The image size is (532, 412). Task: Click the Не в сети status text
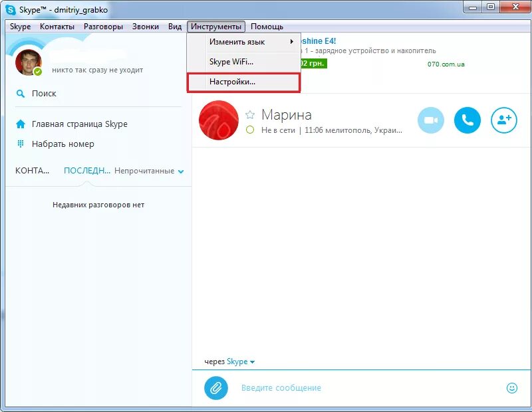pyautogui.click(x=278, y=130)
